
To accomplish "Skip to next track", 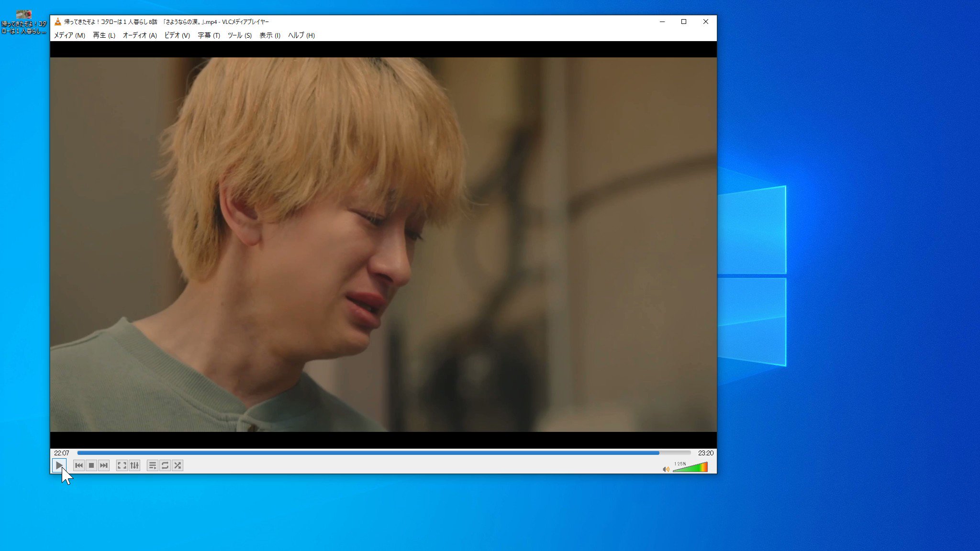I will [x=104, y=465].
